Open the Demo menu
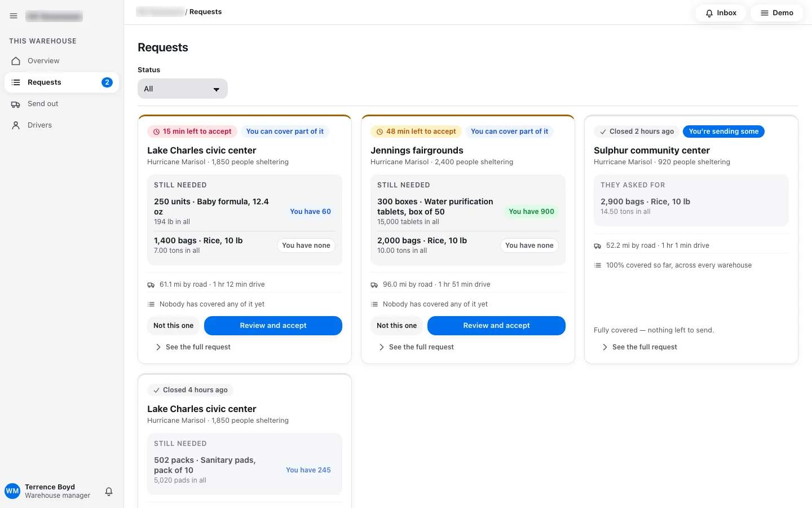Viewport: 812px width, 508px height. click(776, 13)
